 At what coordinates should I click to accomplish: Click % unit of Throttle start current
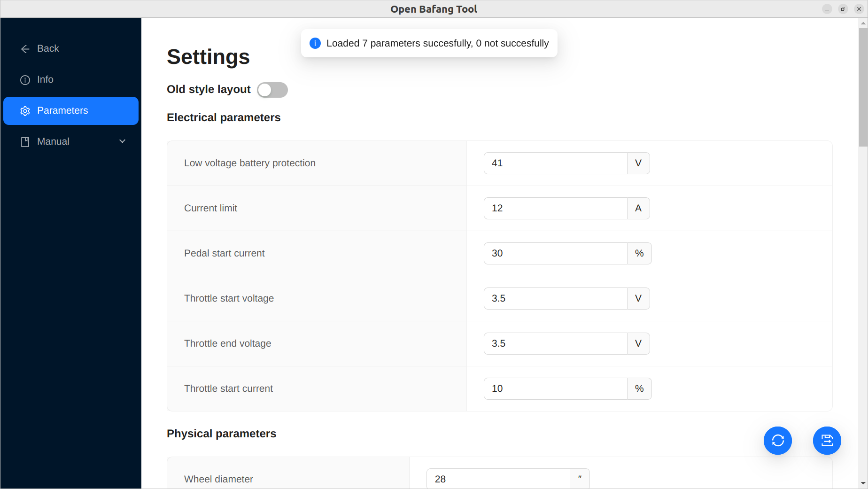639,388
